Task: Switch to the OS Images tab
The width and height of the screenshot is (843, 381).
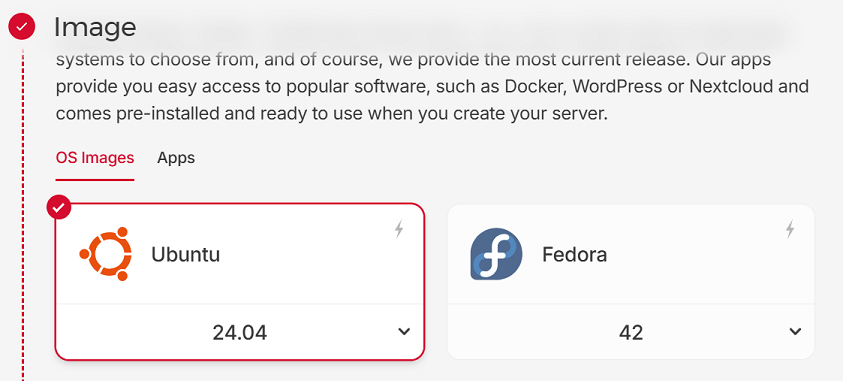Action: click(95, 158)
